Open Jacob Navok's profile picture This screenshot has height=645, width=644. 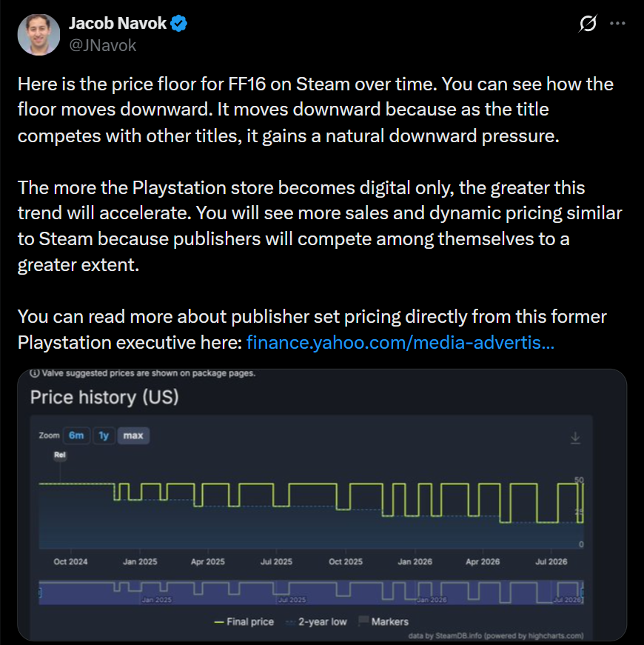38,35
